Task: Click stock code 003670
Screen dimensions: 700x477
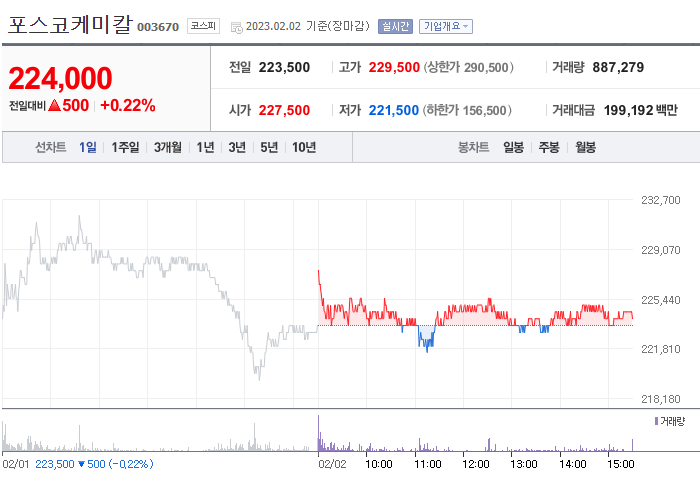Action: (158, 27)
